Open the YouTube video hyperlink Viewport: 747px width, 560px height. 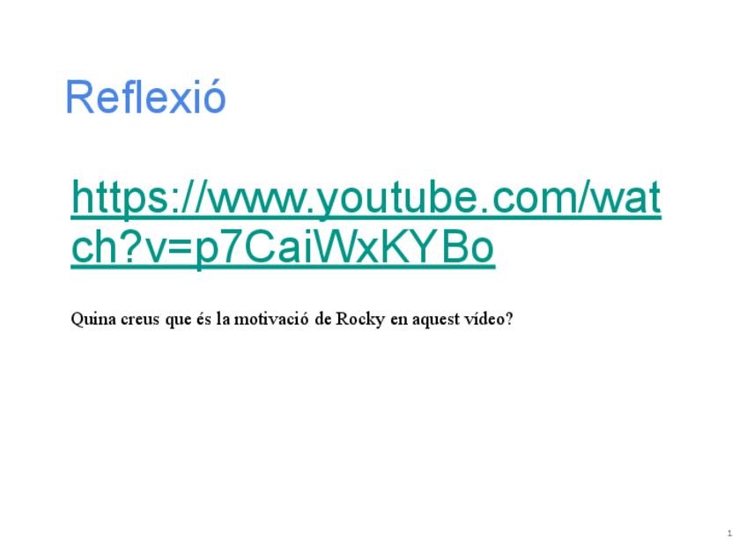(x=366, y=222)
